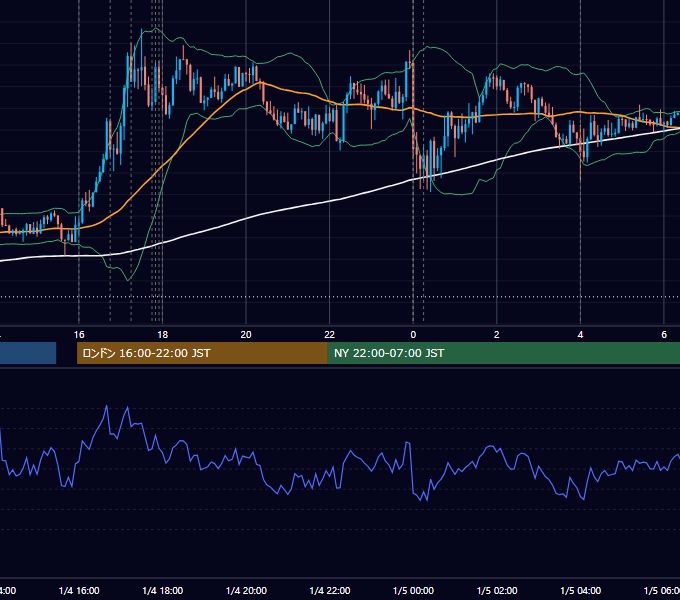This screenshot has height=600, width=680.
Task: Click the 1/5 00:00 date label
Action: [413, 590]
